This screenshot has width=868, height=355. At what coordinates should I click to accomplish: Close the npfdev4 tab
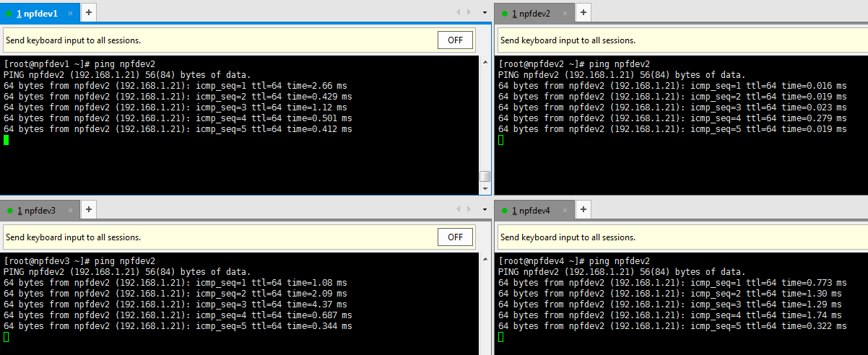coord(565,210)
